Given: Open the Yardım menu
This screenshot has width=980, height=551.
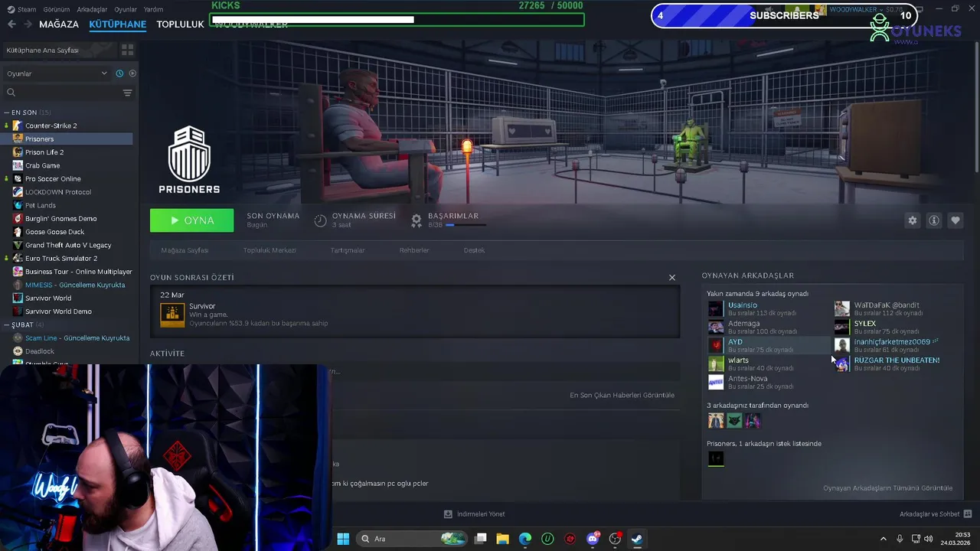Looking at the screenshot, I should pyautogui.click(x=153, y=9).
